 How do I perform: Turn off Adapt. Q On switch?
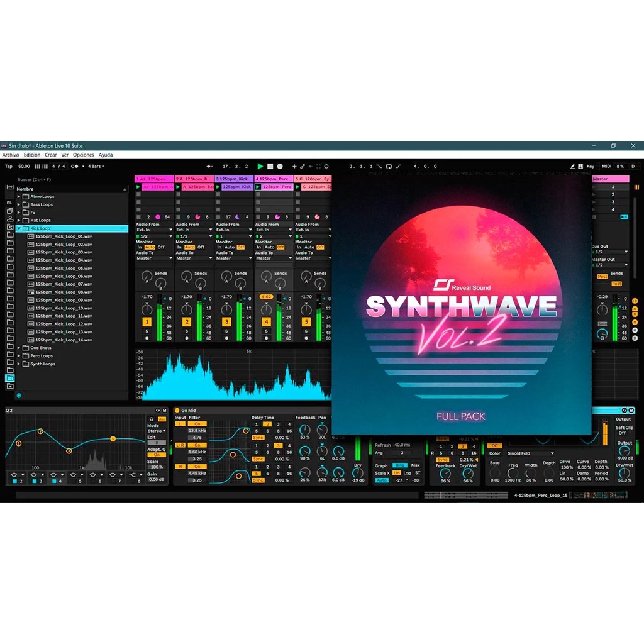point(157,455)
